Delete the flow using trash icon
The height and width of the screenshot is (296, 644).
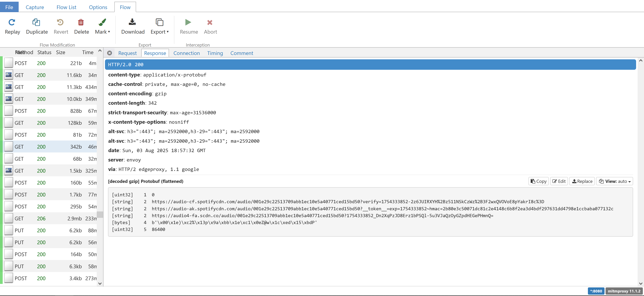coord(81,23)
